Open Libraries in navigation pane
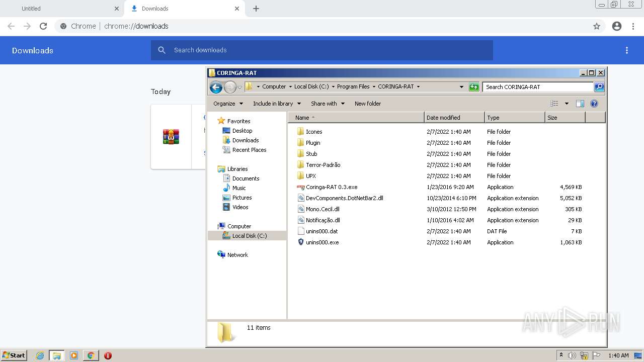644x362 pixels. (x=237, y=169)
